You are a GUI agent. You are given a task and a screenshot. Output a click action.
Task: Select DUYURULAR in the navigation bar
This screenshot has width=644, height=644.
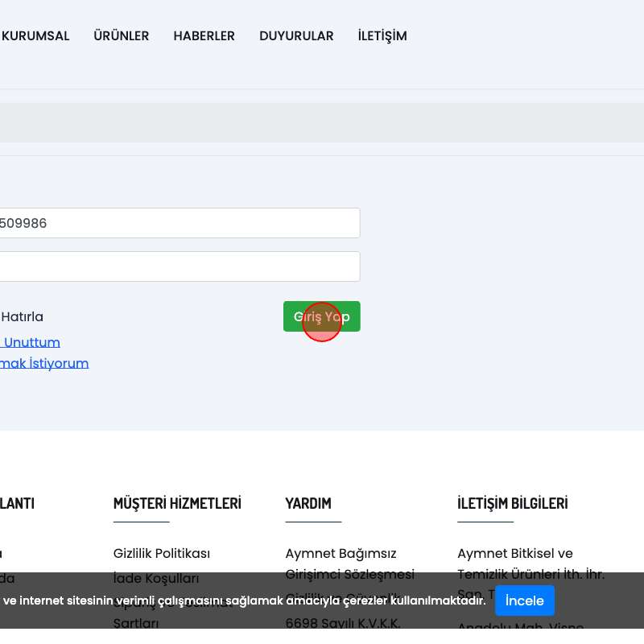(296, 36)
